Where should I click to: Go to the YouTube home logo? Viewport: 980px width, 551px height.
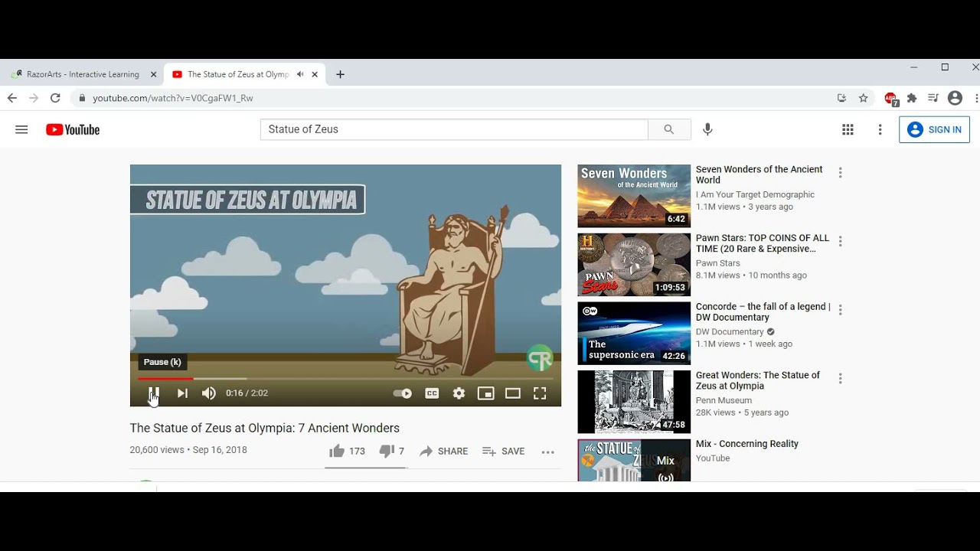(x=73, y=130)
